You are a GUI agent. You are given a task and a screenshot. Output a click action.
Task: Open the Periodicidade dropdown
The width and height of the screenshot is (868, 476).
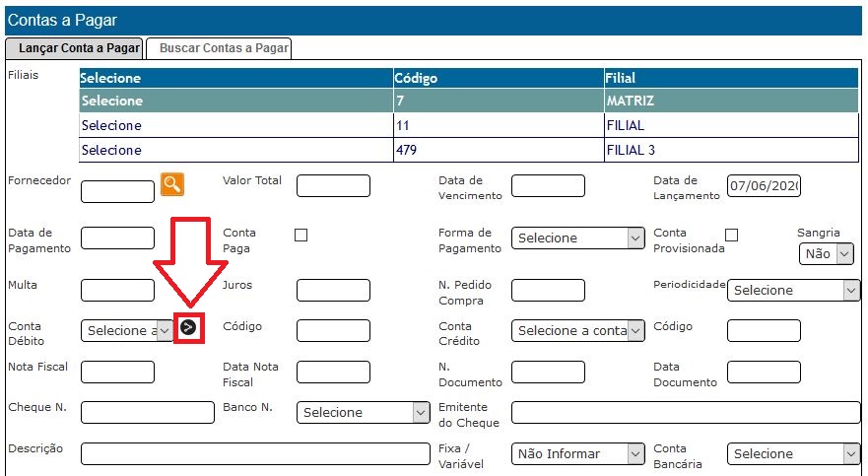793,290
